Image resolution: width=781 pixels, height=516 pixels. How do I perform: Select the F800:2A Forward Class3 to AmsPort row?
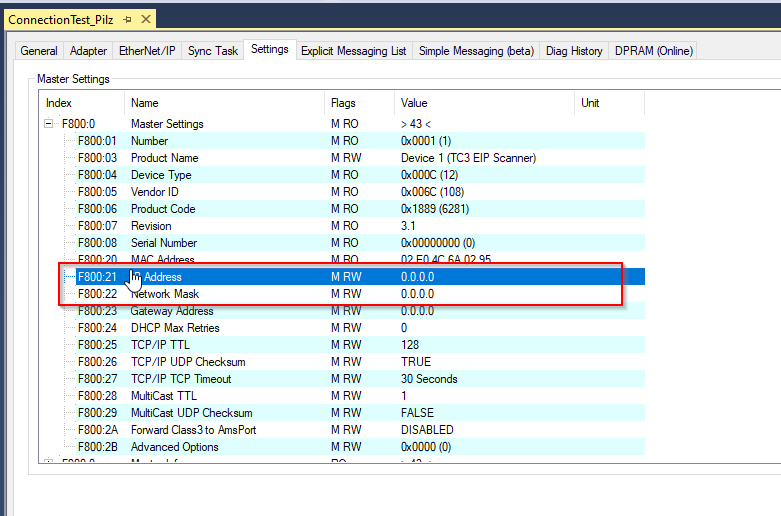(342, 429)
